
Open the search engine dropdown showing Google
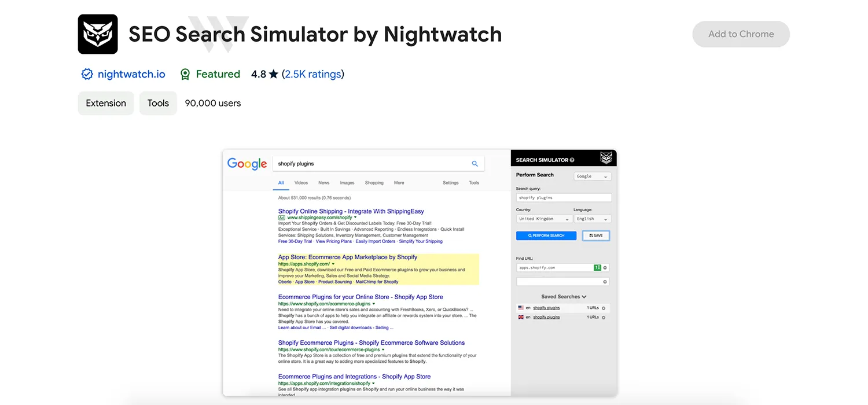[x=593, y=176]
